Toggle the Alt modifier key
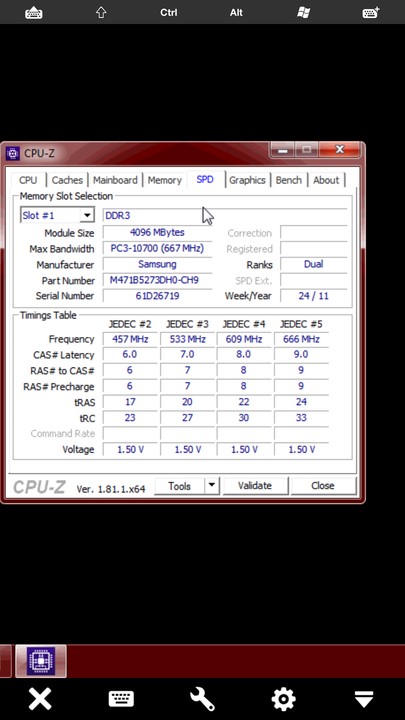The width and height of the screenshot is (405, 720). click(236, 12)
